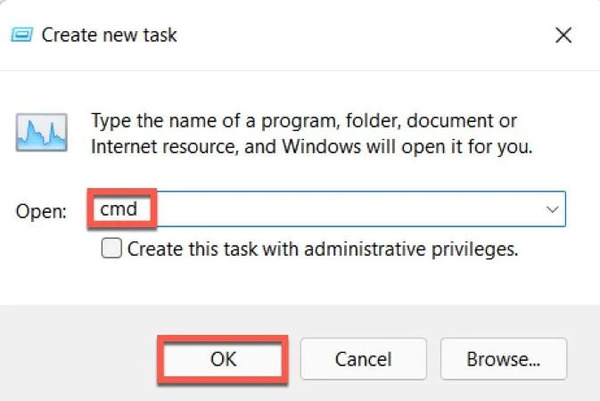Click the "Internet resource, and Windows will open" line
Image resolution: width=600 pixels, height=401 pixels.
coord(311,147)
